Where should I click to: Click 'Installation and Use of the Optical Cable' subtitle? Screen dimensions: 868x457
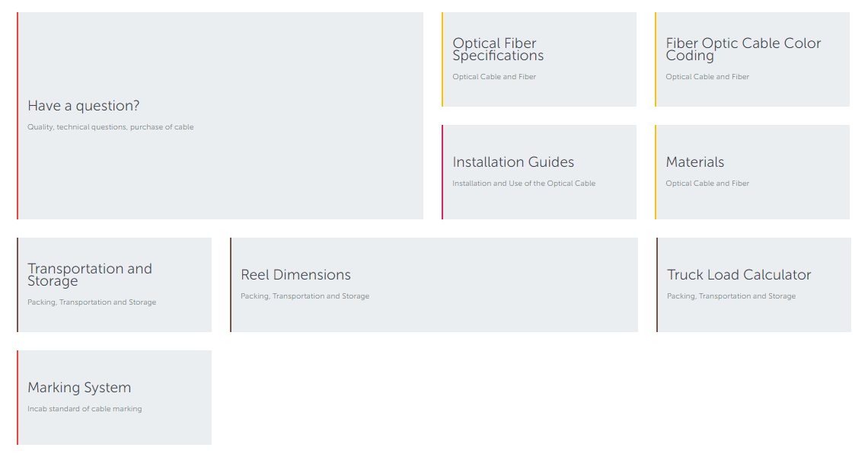coord(524,184)
